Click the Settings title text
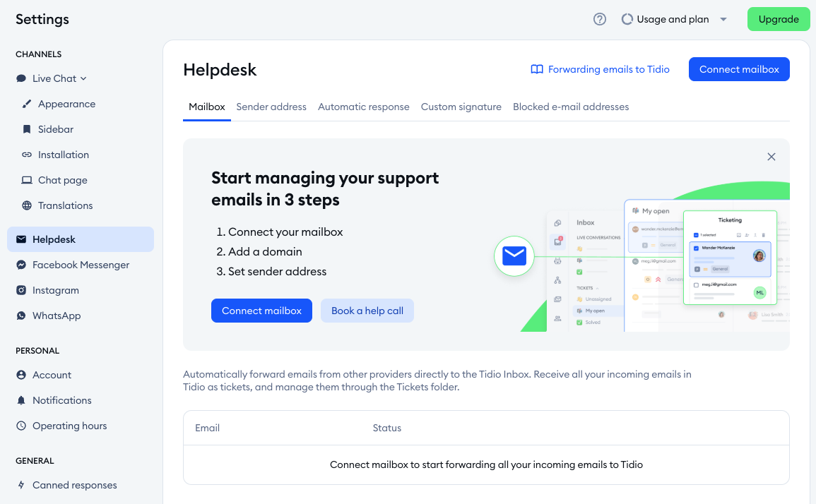 pos(42,19)
